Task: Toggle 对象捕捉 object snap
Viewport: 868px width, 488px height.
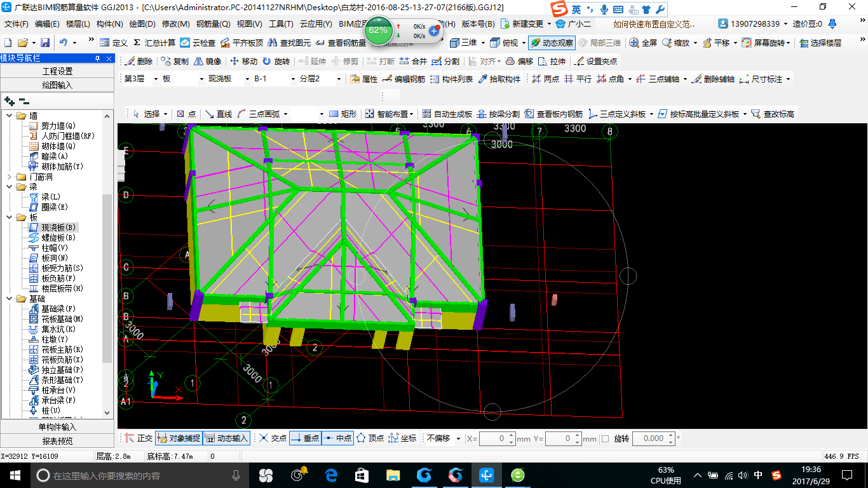Action: (x=178, y=438)
